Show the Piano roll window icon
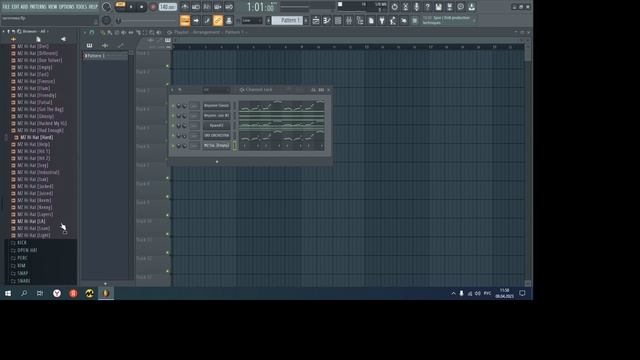 (327, 20)
